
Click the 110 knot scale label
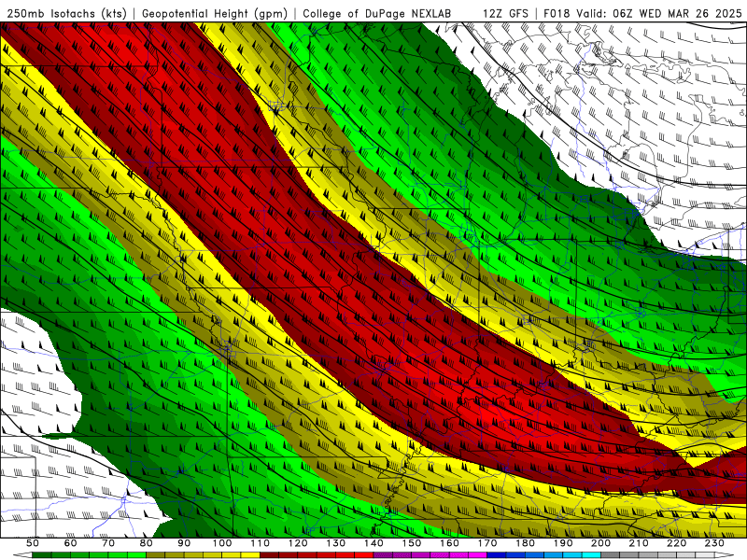coord(260,543)
